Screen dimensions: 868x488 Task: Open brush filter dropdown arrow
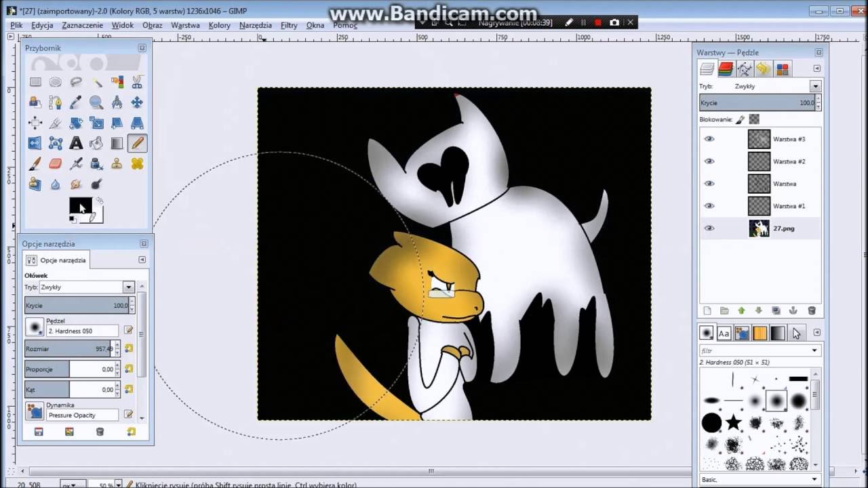pos(814,350)
